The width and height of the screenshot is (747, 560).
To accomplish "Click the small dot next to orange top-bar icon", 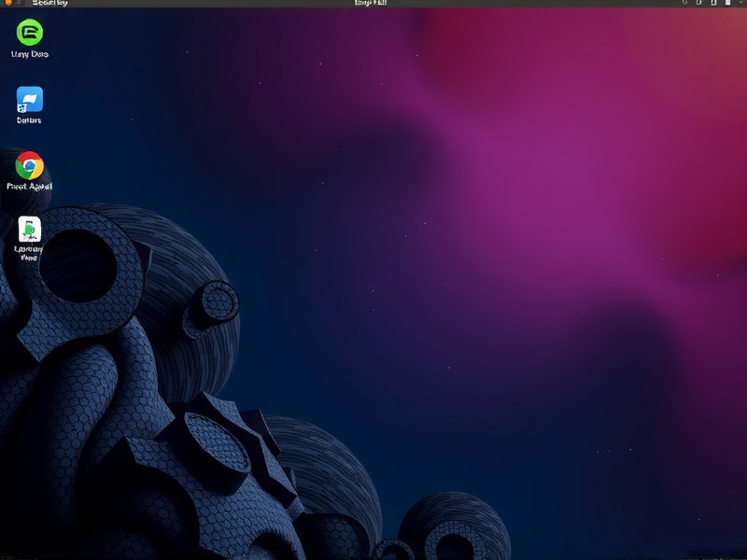I will click(x=18, y=4).
